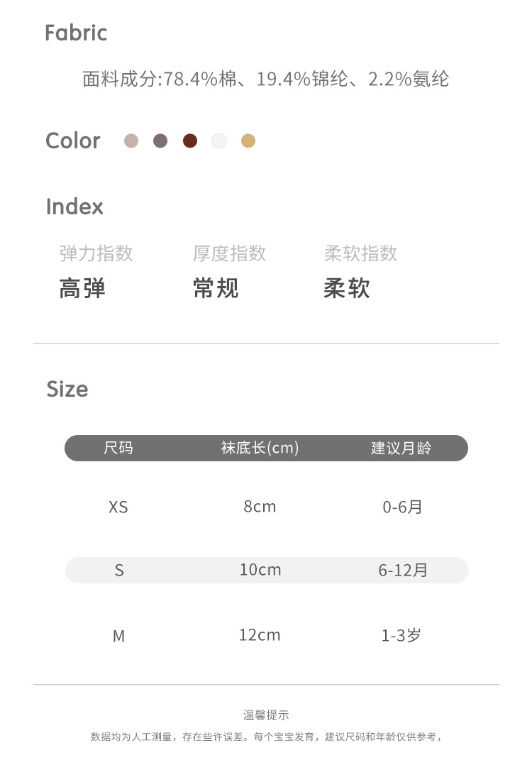Click the fabric composition text line
The height and width of the screenshot is (770, 532).
[x=266, y=79]
